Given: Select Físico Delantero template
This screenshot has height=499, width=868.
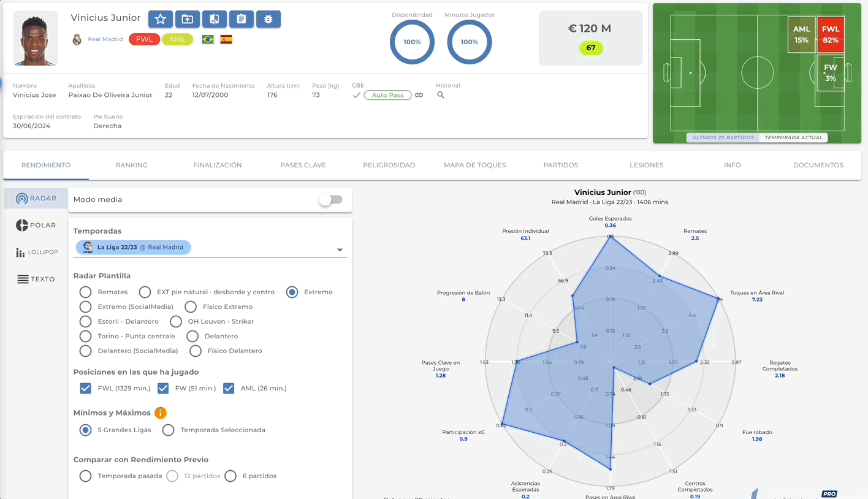Looking at the screenshot, I should click(196, 351).
